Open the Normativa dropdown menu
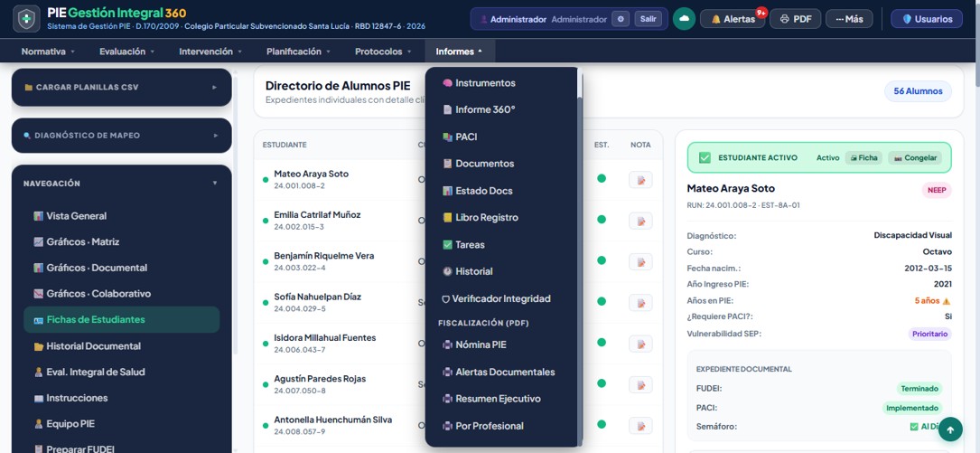The image size is (980, 453). 48,52
